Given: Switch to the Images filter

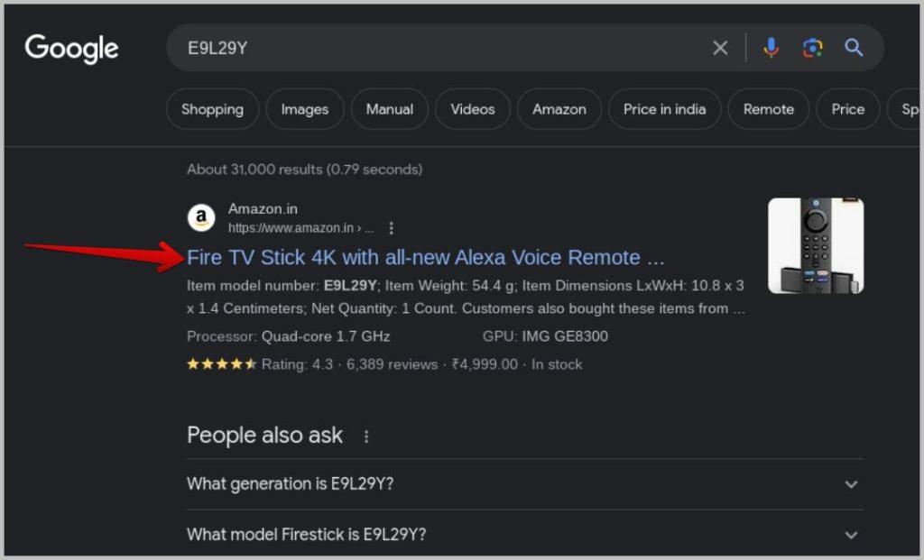Looking at the screenshot, I should click(x=305, y=109).
